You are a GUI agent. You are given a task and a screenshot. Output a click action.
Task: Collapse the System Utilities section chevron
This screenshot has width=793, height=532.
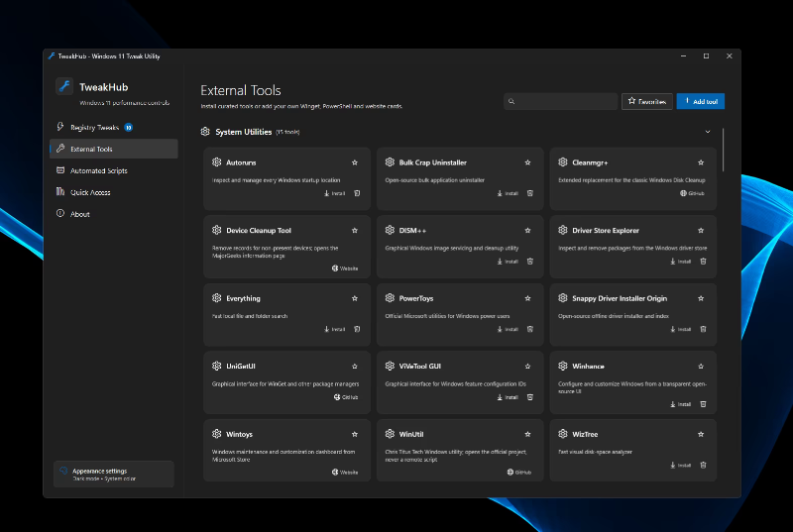click(708, 132)
